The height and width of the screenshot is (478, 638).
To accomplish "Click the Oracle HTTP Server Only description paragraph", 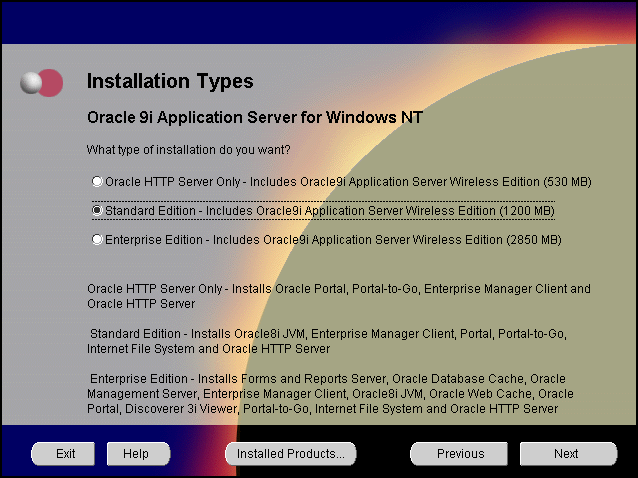I will [x=339, y=296].
